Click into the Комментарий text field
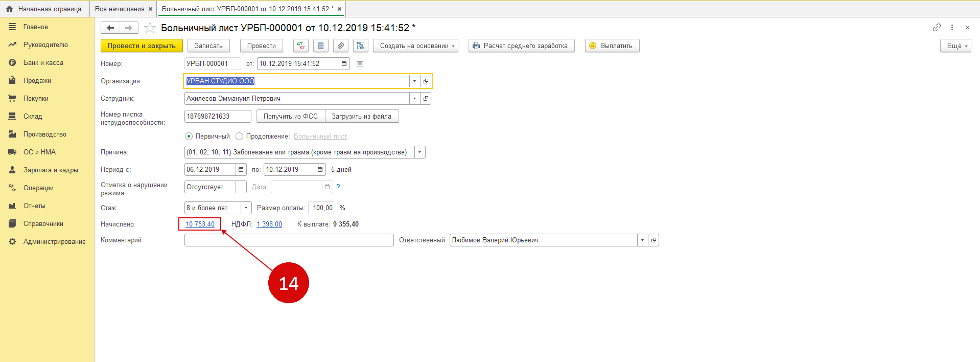Screen dimensions: 980x362 289,240
